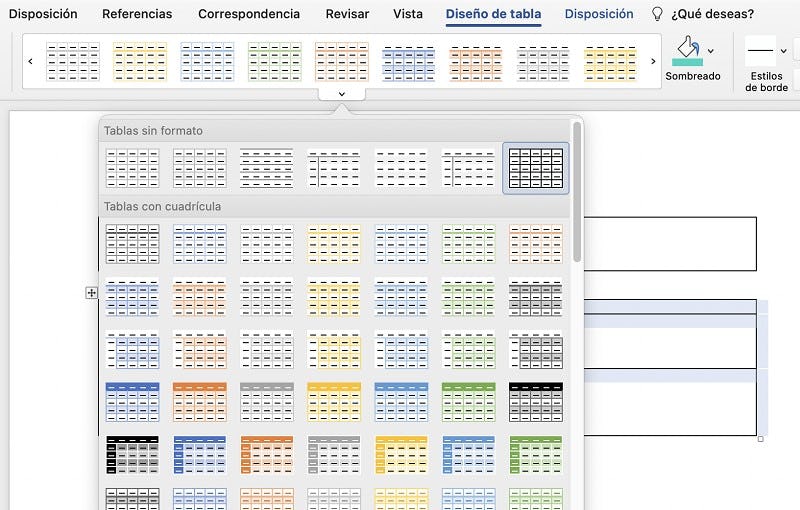
Task: Choose the first plain table style thumbnail
Action: 132,168
